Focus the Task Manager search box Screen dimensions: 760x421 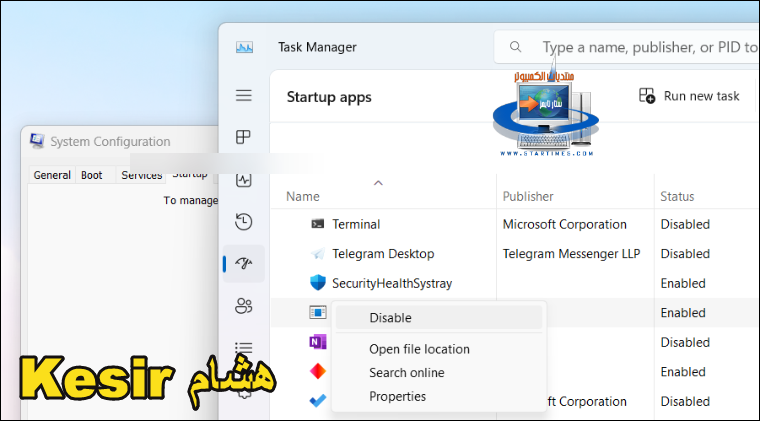click(626, 47)
